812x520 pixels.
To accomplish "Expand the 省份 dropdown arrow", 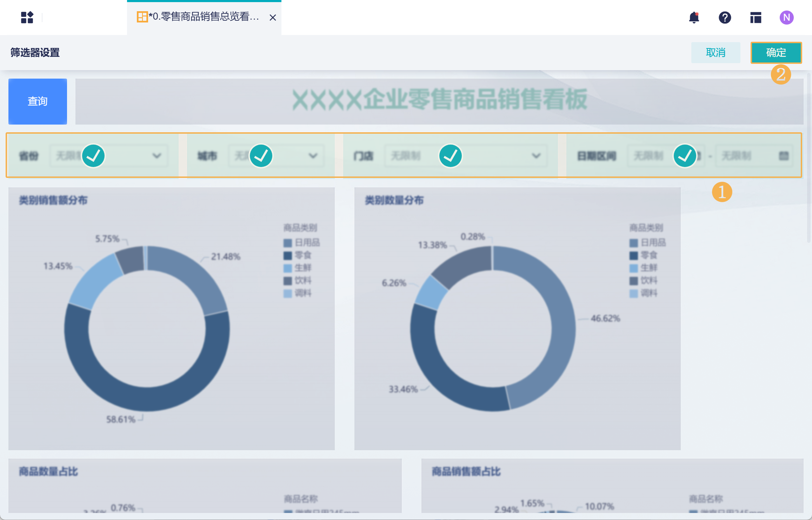I will (x=157, y=156).
